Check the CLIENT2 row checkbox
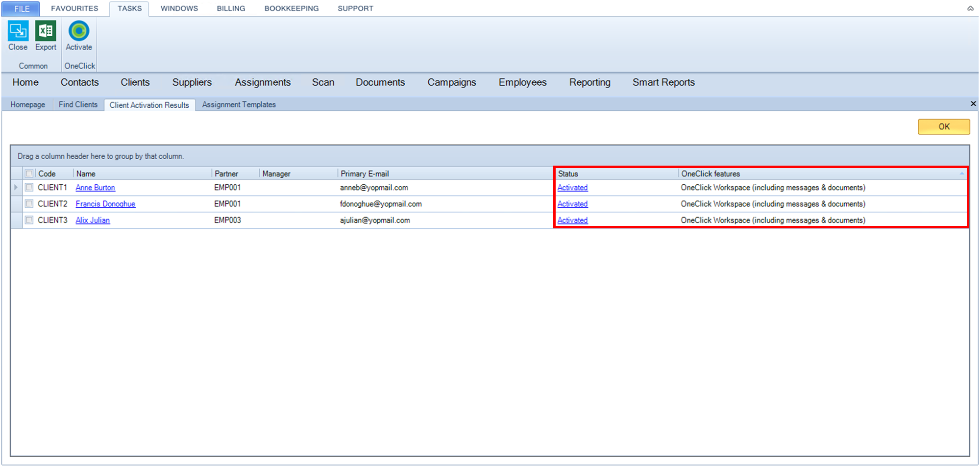This screenshot has height=466, width=980. (29, 203)
